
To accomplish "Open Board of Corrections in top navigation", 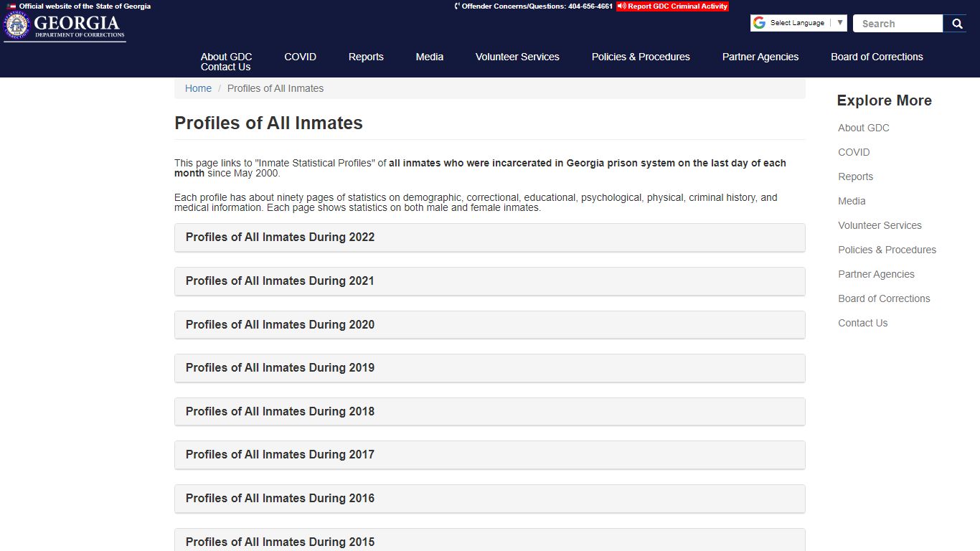I will click(x=877, y=57).
